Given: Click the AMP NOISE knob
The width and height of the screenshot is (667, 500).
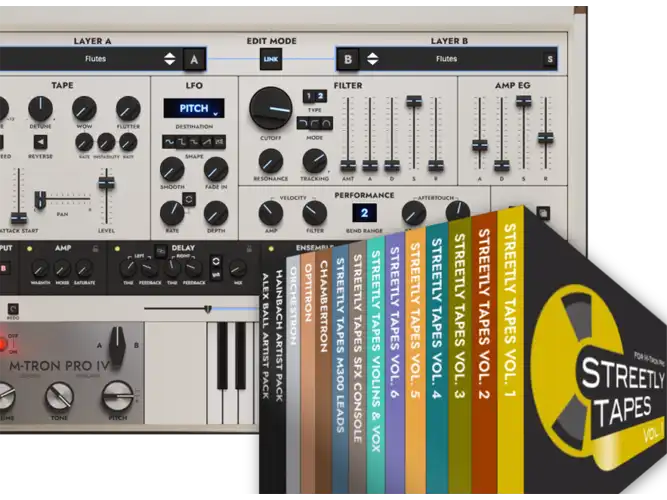Looking at the screenshot, I should pos(62,269).
